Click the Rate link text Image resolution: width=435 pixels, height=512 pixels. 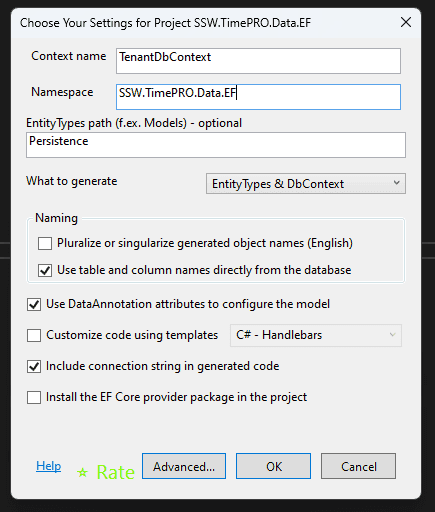[116, 472]
